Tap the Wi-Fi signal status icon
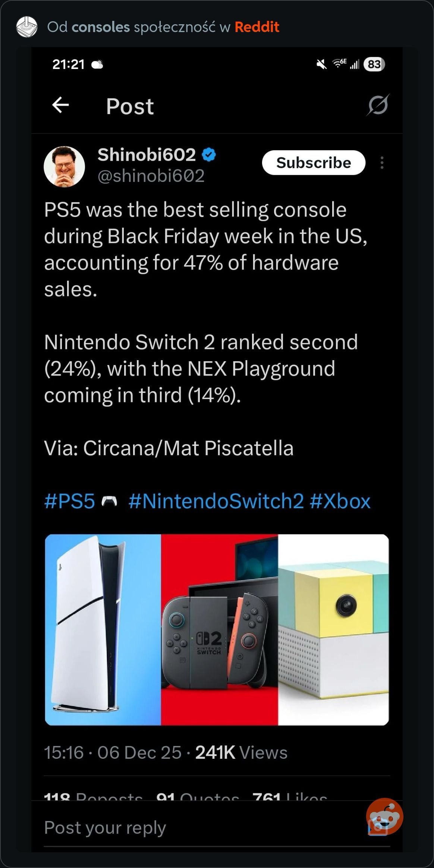 pyautogui.click(x=339, y=64)
